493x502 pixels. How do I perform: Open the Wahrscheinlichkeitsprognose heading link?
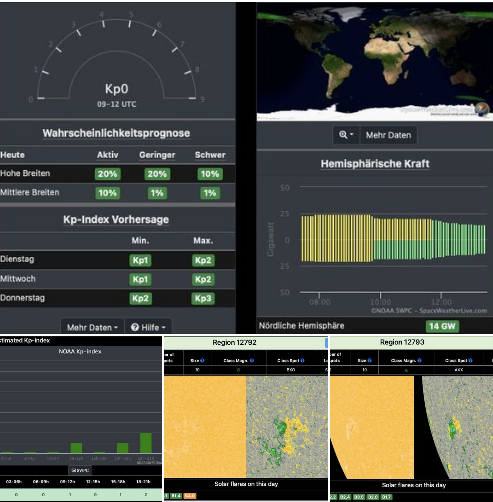point(116,133)
